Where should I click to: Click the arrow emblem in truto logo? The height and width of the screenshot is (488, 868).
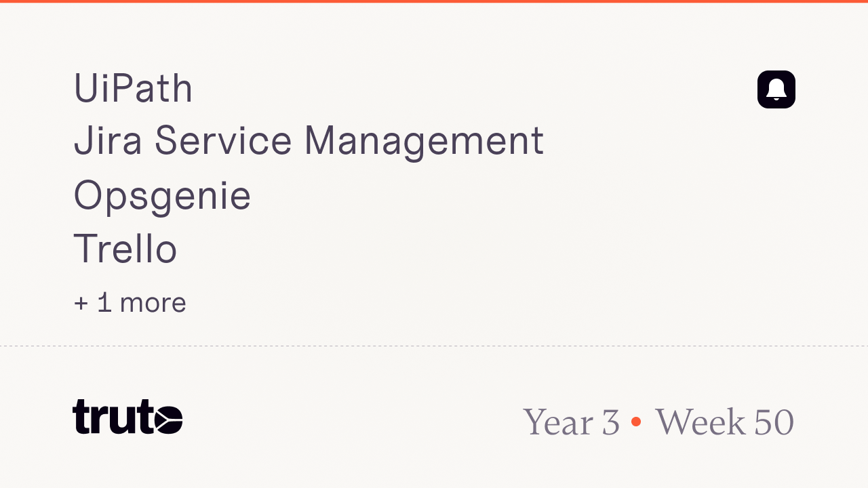[168, 419]
